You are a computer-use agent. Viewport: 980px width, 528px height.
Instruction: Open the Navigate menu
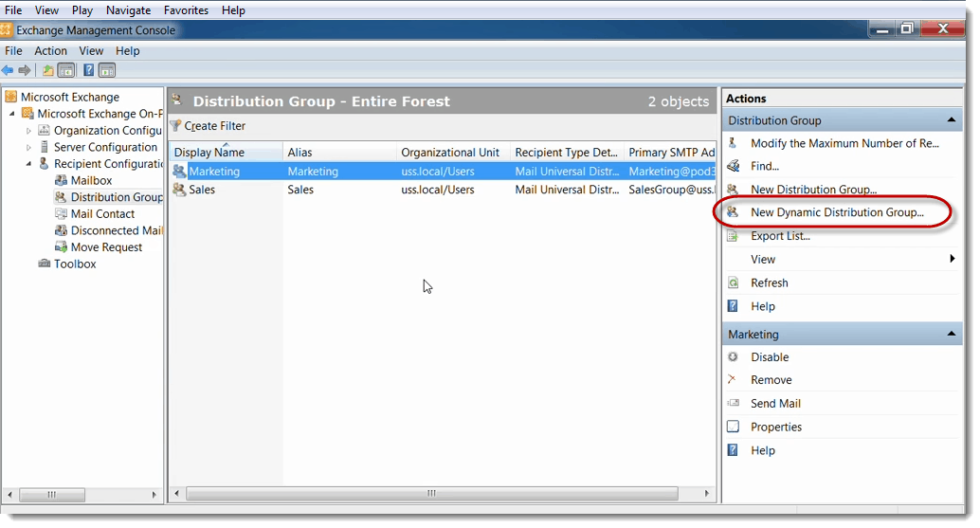pos(128,10)
